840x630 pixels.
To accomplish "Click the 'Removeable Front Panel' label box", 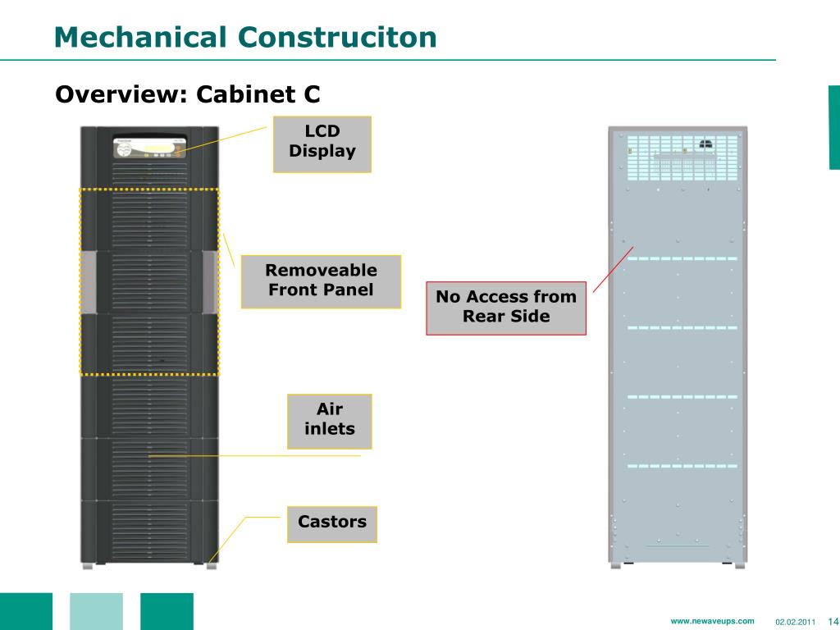I will click(321, 282).
